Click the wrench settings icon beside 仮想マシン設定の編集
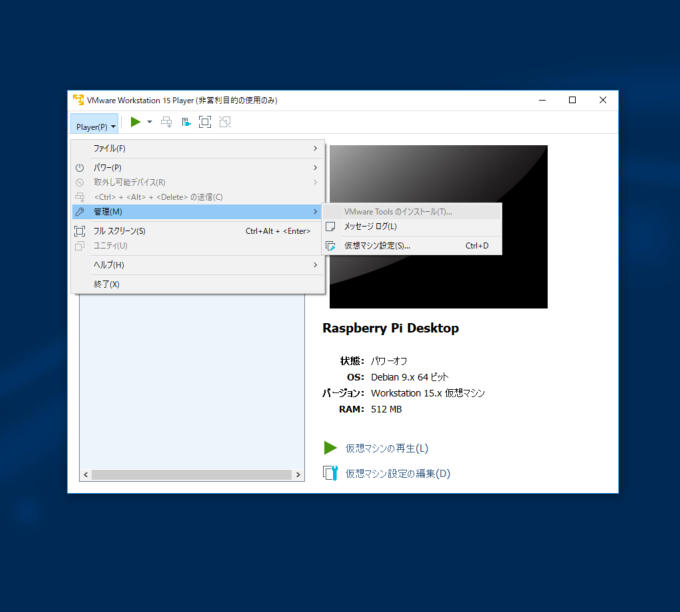This screenshot has height=612, width=680. pos(330,473)
